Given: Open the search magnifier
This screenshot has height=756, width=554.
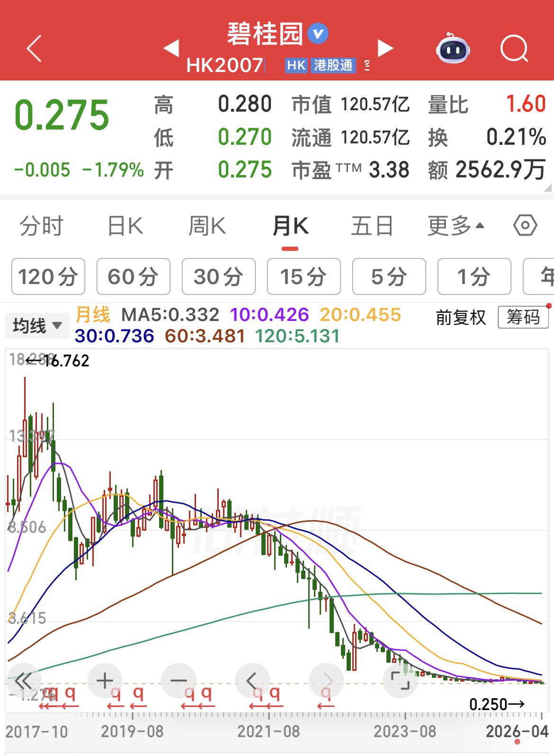Looking at the screenshot, I should pyautogui.click(x=514, y=48).
